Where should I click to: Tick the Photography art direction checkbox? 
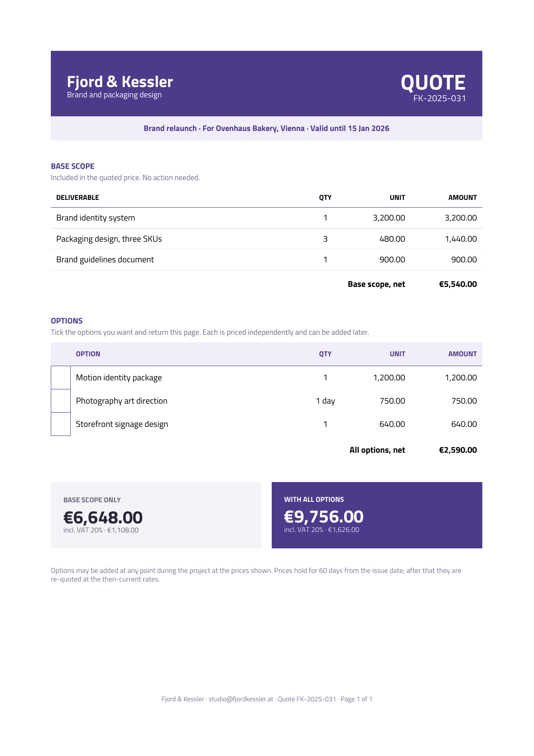point(61,401)
